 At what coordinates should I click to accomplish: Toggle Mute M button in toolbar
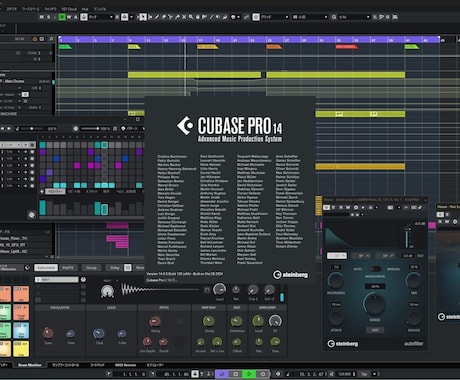pos(42,17)
